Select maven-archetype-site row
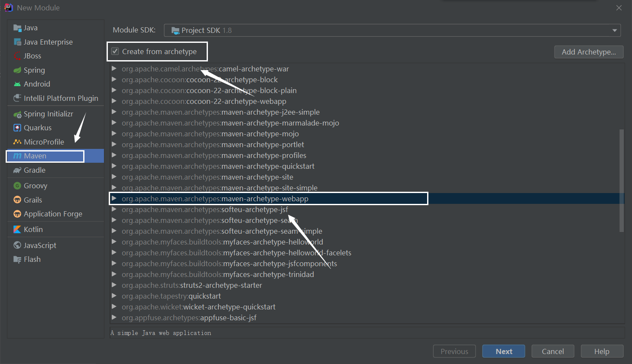This screenshot has height=364, width=632. (366, 177)
